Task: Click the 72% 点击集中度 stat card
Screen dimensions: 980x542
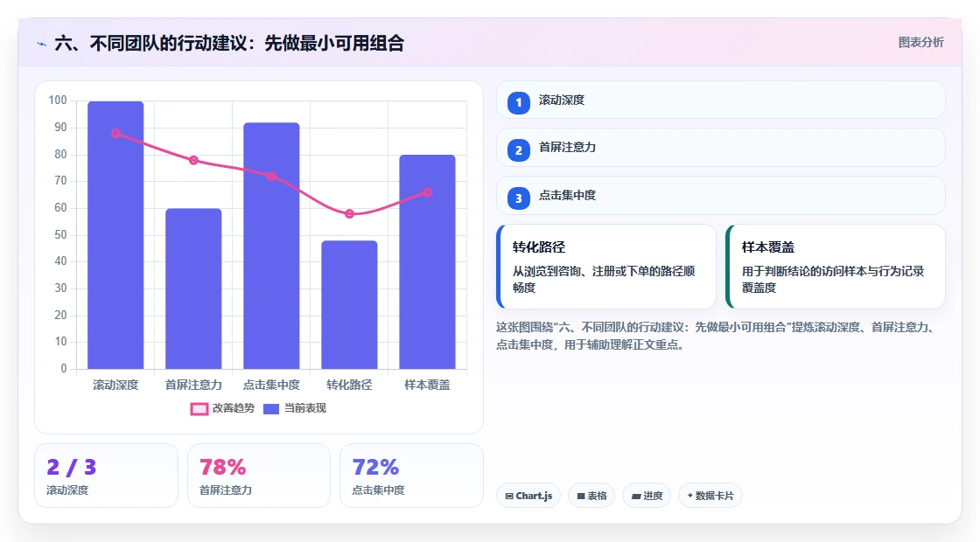Action: (x=411, y=476)
